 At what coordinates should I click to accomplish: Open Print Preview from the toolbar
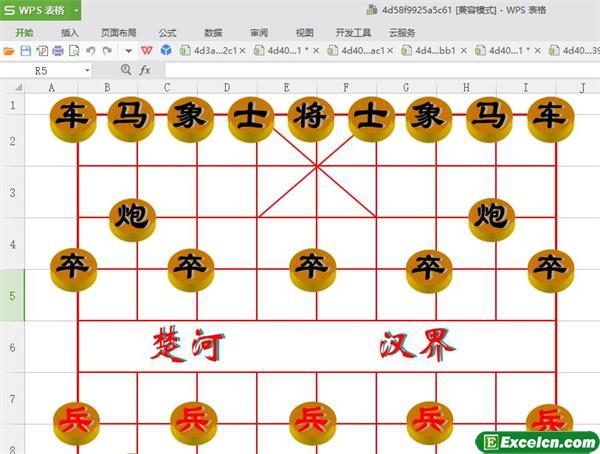74,51
